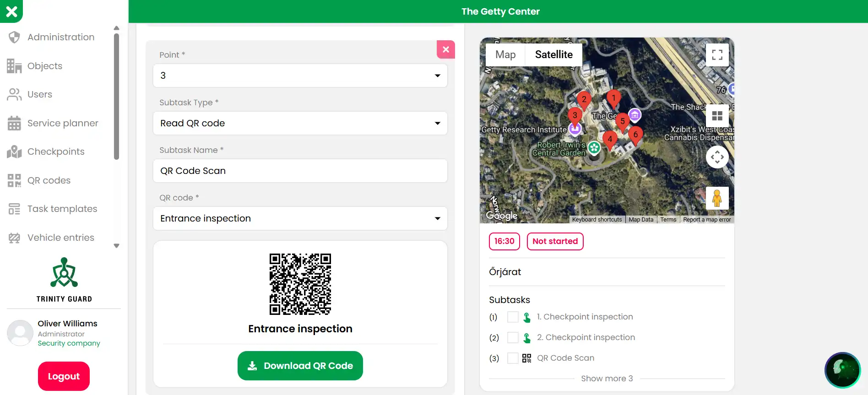Click map marker number 4
868x395 pixels.
(609, 139)
